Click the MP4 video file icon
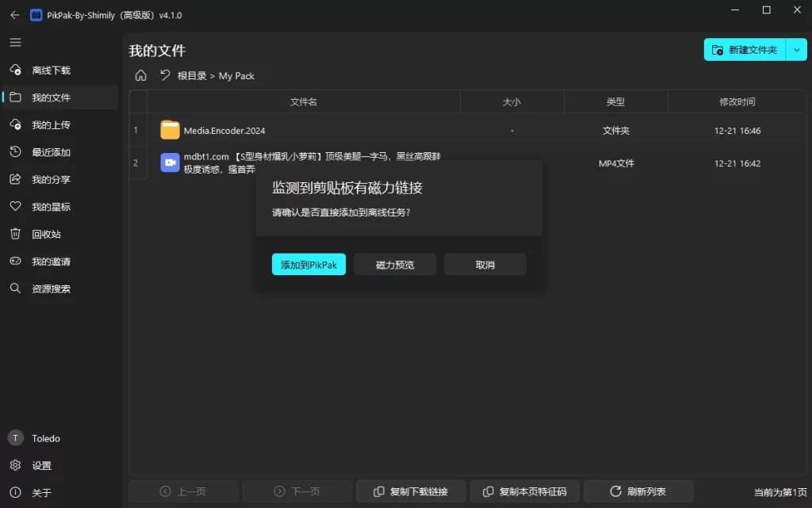This screenshot has width=812, height=508. coord(170,162)
